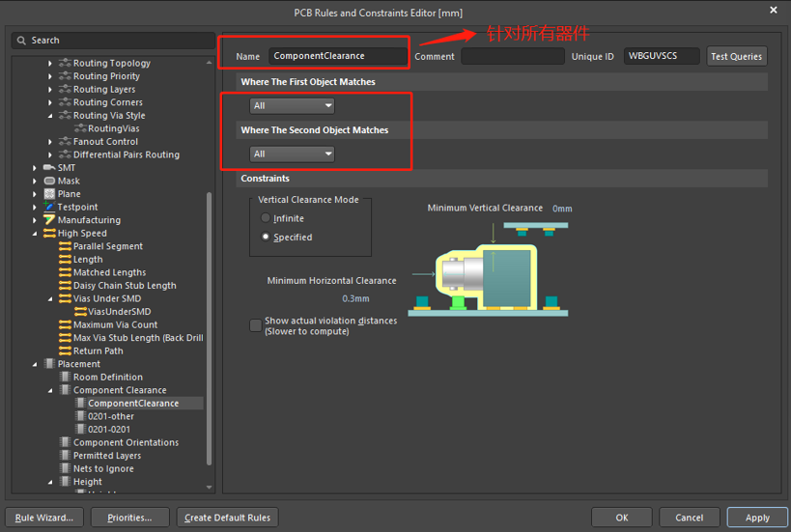Enable Show actual violation distances checkbox
The width and height of the screenshot is (791, 532).
[256, 325]
